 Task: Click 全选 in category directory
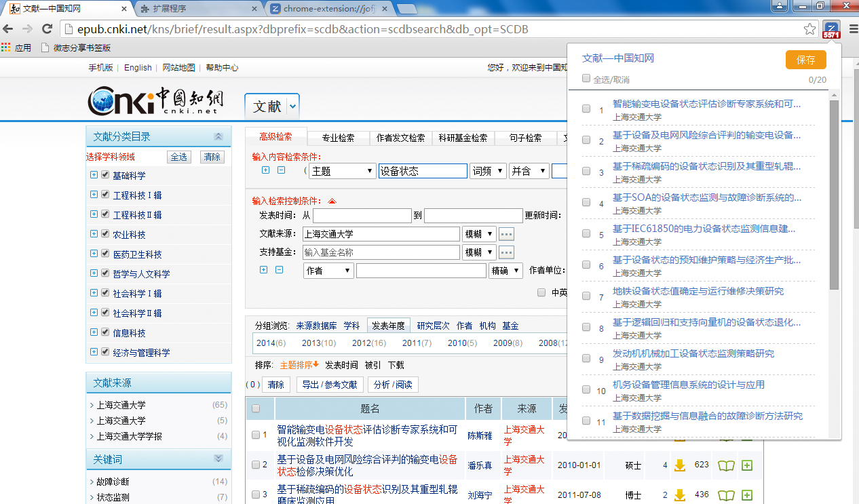click(x=179, y=157)
